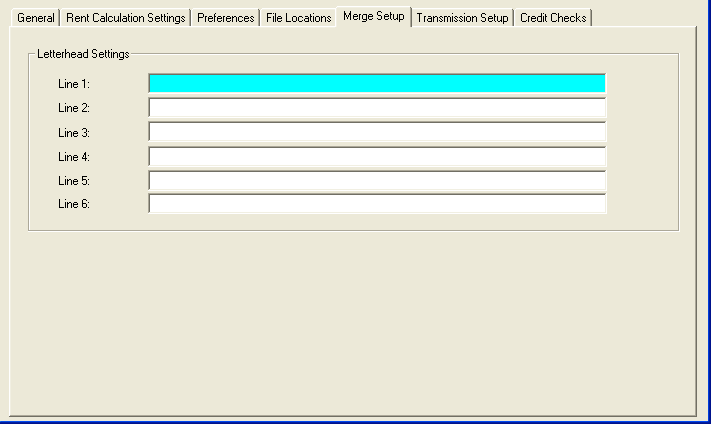Open the Transmission Setup tab
Viewport: 713px width, 427px height.
462,18
